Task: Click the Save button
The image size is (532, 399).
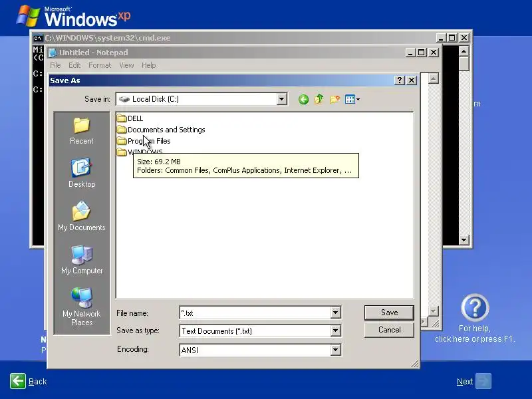Action: point(389,313)
